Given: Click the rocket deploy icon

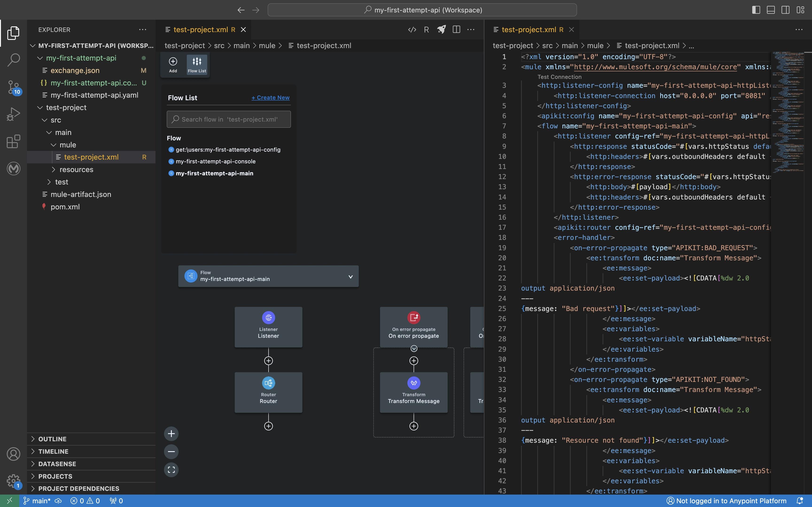Looking at the screenshot, I should tap(441, 30).
